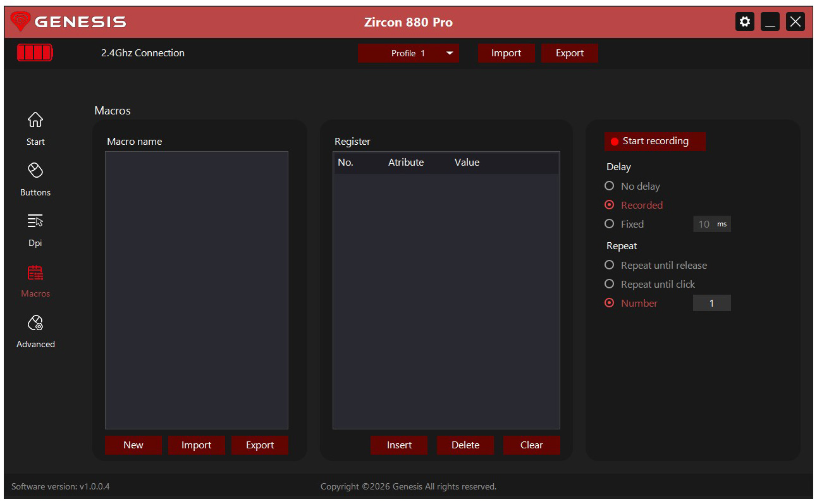Click the Start recording button
Screen dimensions: 817x504
pyautogui.click(x=654, y=141)
